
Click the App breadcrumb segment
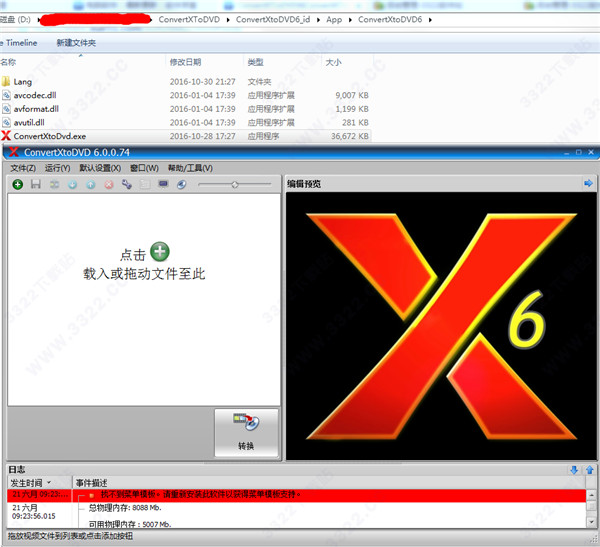[x=334, y=20]
